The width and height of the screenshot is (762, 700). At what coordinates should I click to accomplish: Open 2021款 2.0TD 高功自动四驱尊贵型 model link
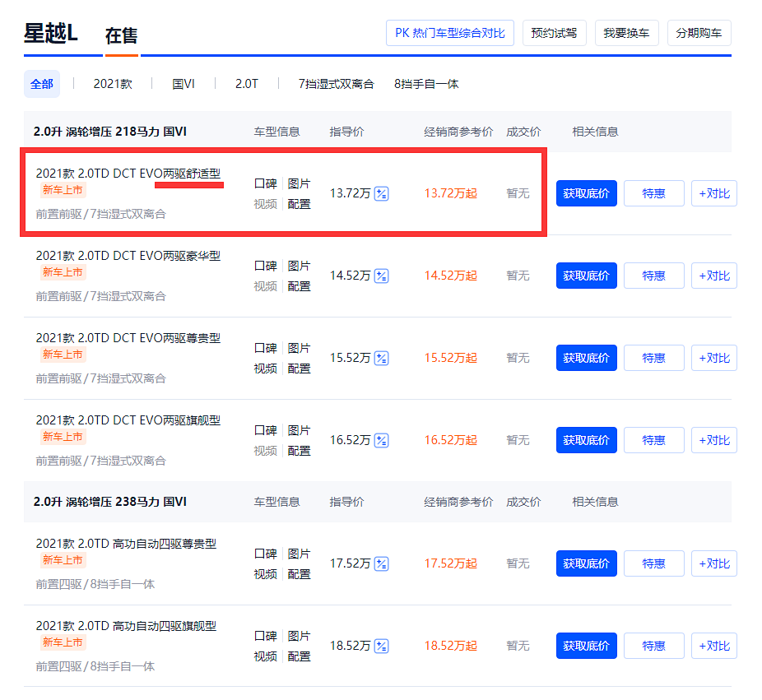(127, 544)
